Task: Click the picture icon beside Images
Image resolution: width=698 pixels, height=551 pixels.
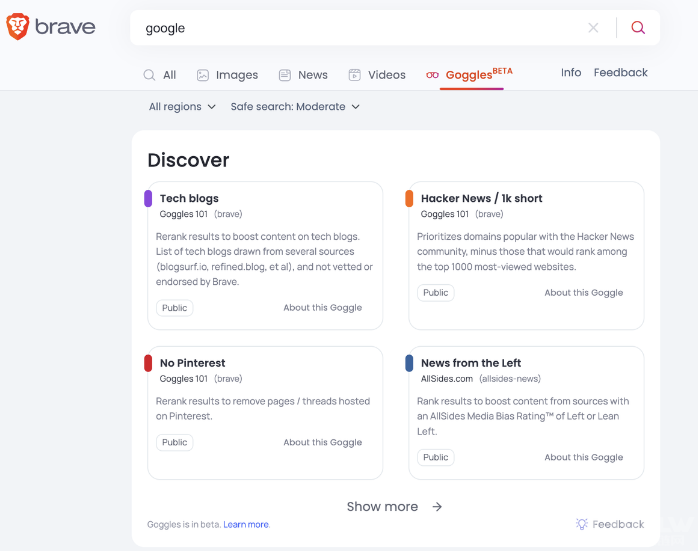Action: pyautogui.click(x=203, y=75)
